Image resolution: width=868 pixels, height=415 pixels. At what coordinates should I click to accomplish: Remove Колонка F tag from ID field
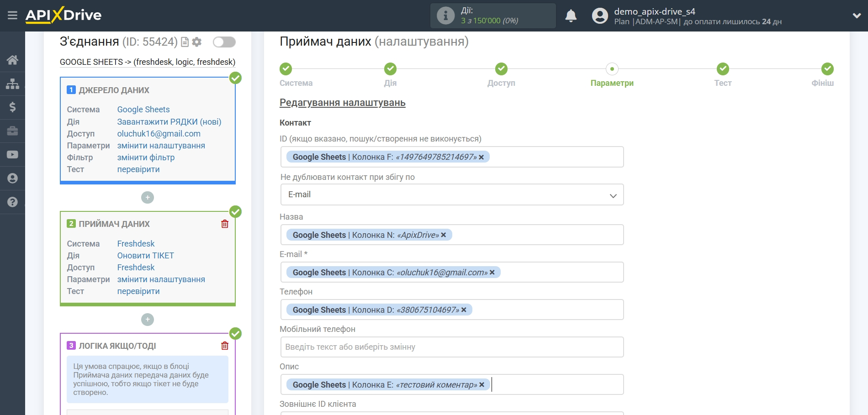(x=481, y=157)
